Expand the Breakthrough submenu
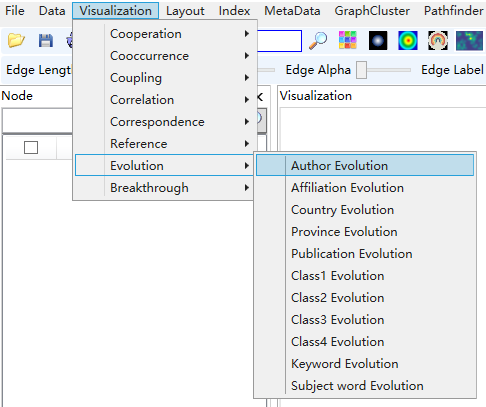This screenshot has width=486, height=407. pyautogui.click(x=164, y=188)
